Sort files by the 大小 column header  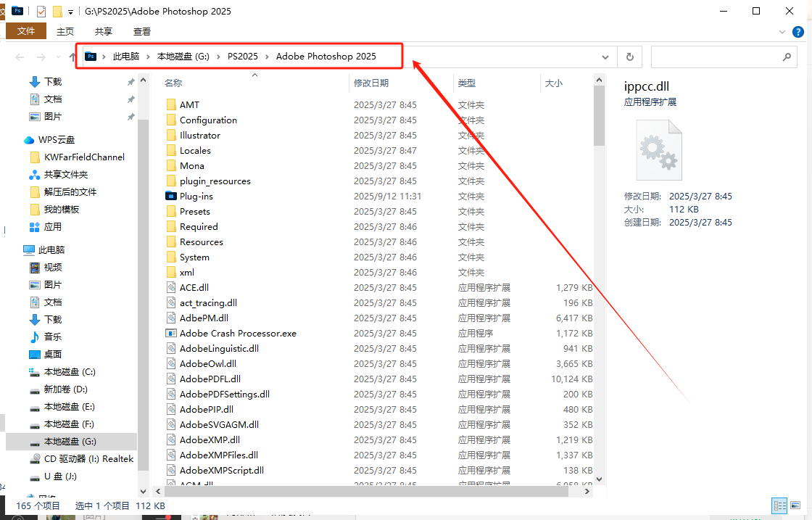click(554, 83)
